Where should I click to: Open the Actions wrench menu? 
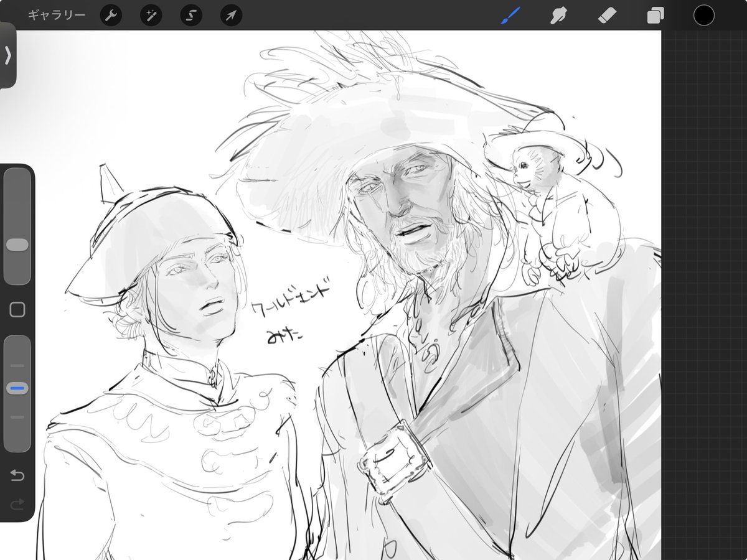coord(111,16)
